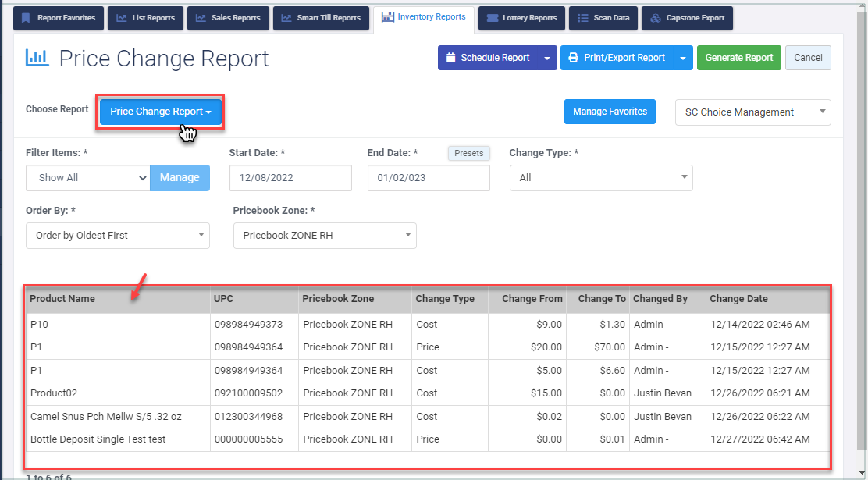Sort by UPC column header
The height and width of the screenshot is (480, 868).
coord(254,300)
